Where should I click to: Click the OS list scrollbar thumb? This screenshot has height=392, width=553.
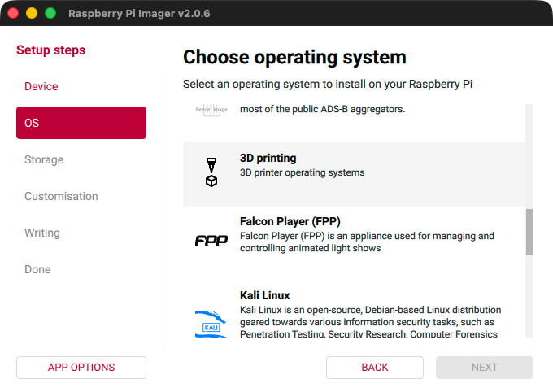[529, 232]
